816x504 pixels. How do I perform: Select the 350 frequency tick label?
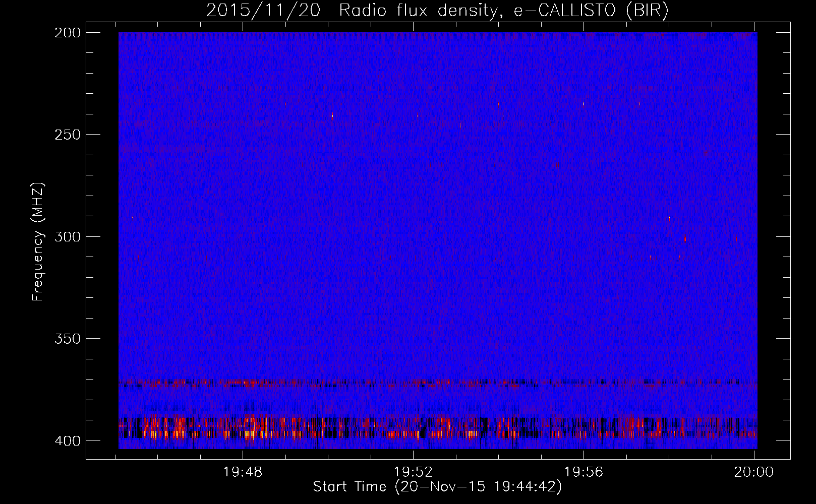tap(67, 339)
